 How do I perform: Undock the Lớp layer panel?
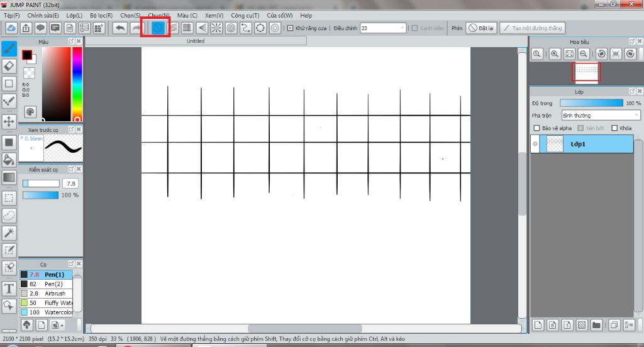coord(632,91)
